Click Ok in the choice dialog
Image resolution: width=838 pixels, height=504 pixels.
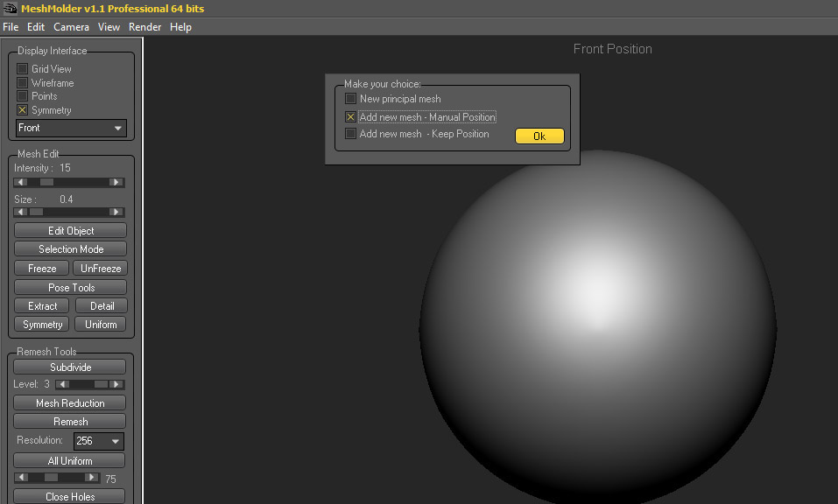[x=539, y=136]
